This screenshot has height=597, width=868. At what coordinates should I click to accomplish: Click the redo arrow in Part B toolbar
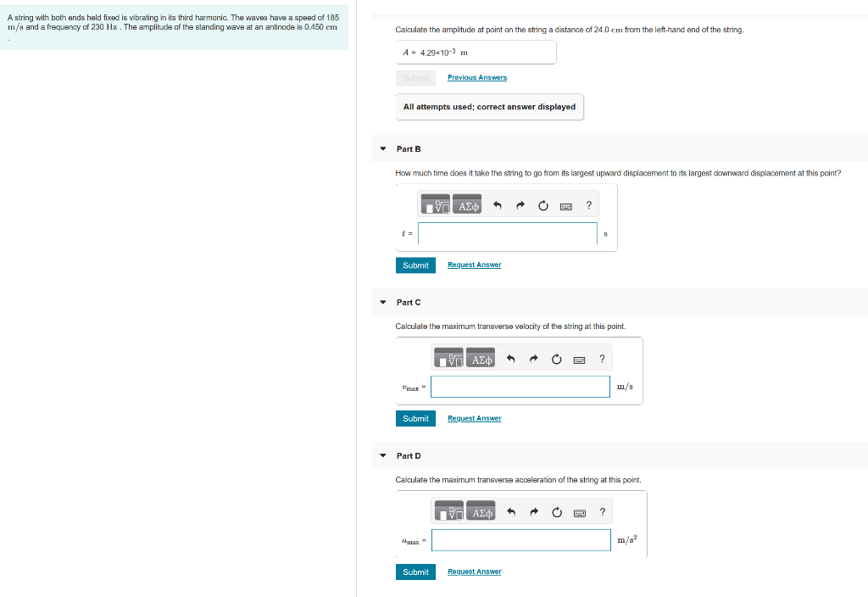click(x=520, y=204)
